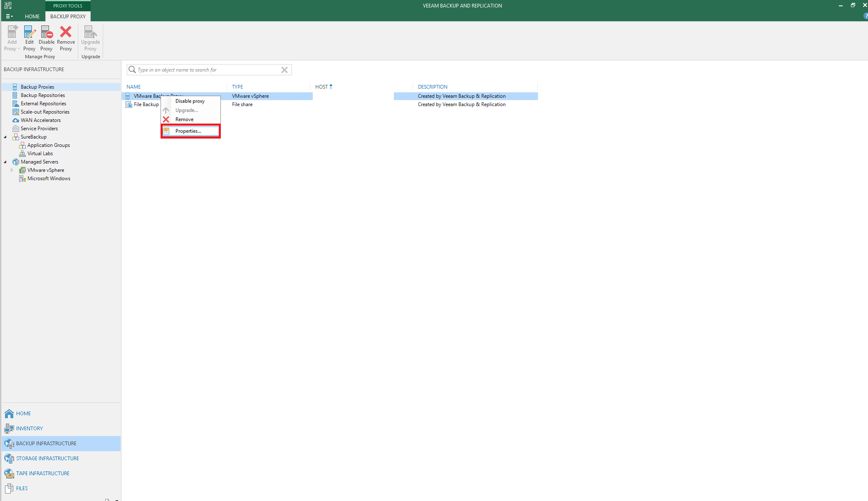The height and width of the screenshot is (501, 868).
Task: Click the Backup Repositories tree icon
Action: [15, 95]
